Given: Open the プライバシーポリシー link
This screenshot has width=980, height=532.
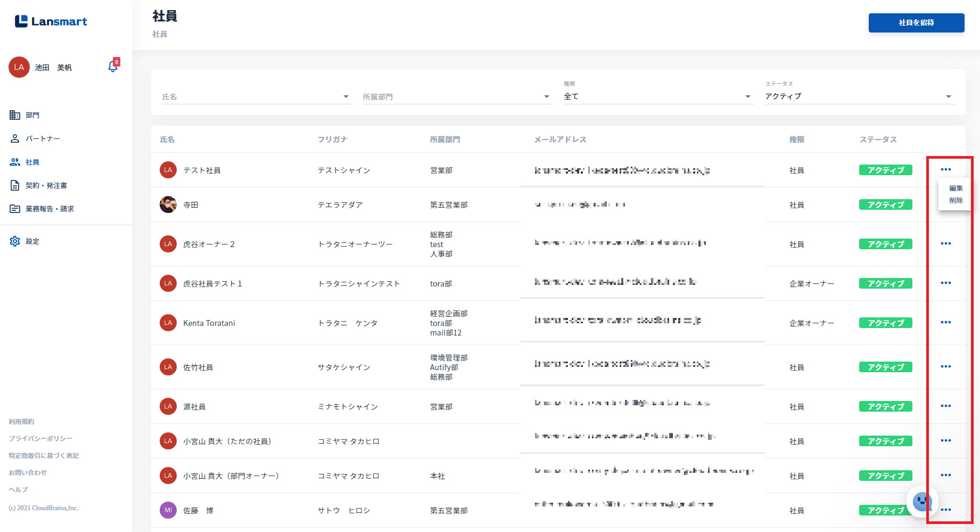Looking at the screenshot, I should pos(40,439).
